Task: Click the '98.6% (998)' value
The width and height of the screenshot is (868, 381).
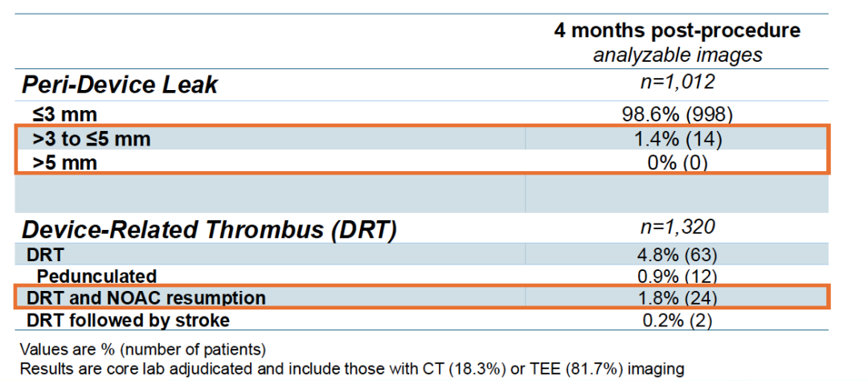Action: coord(677,115)
